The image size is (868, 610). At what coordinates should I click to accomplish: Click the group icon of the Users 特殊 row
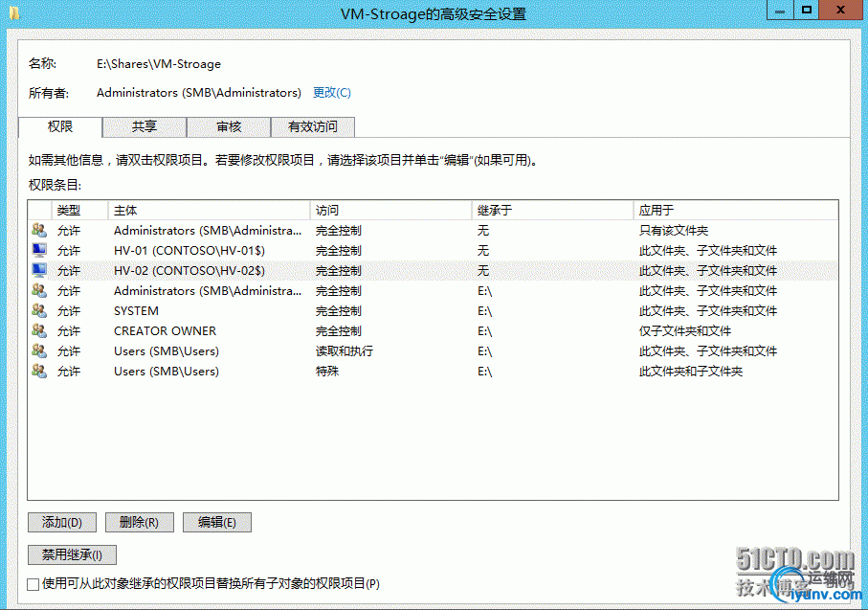pyautogui.click(x=38, y=371)
